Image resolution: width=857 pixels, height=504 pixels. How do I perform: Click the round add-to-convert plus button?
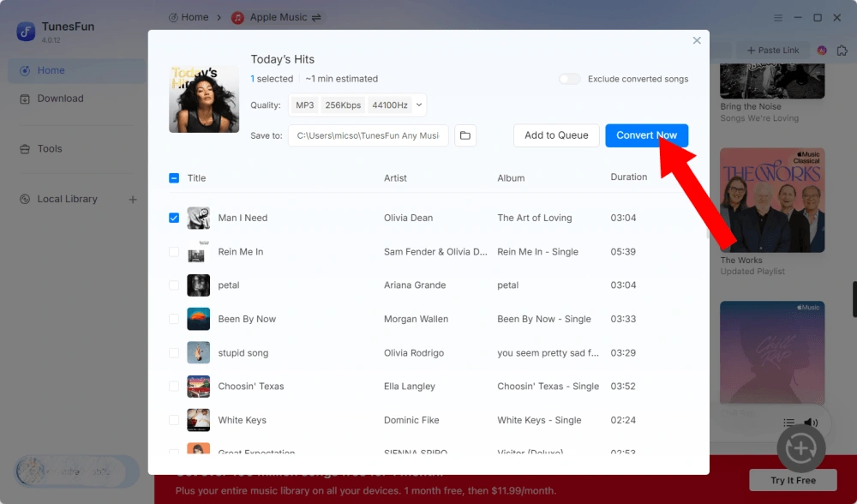pyautogui.click(x=801, y=449)
